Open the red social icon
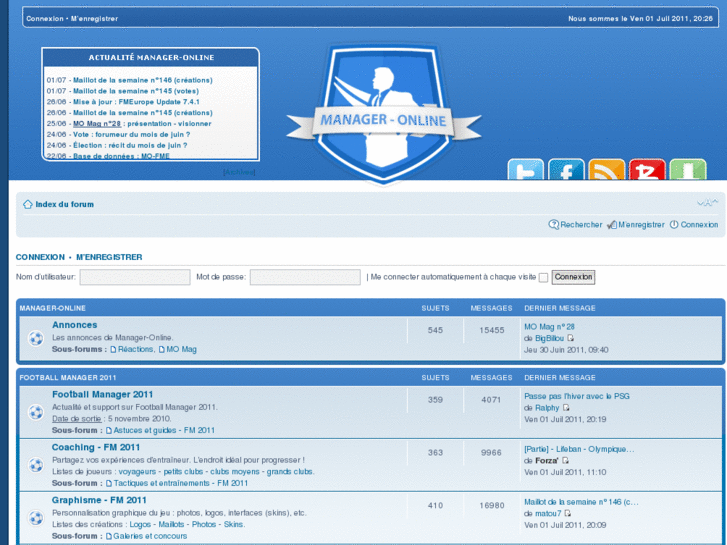Image resolution: width=727 pixels, height=545 pixels. pos(647,169)
